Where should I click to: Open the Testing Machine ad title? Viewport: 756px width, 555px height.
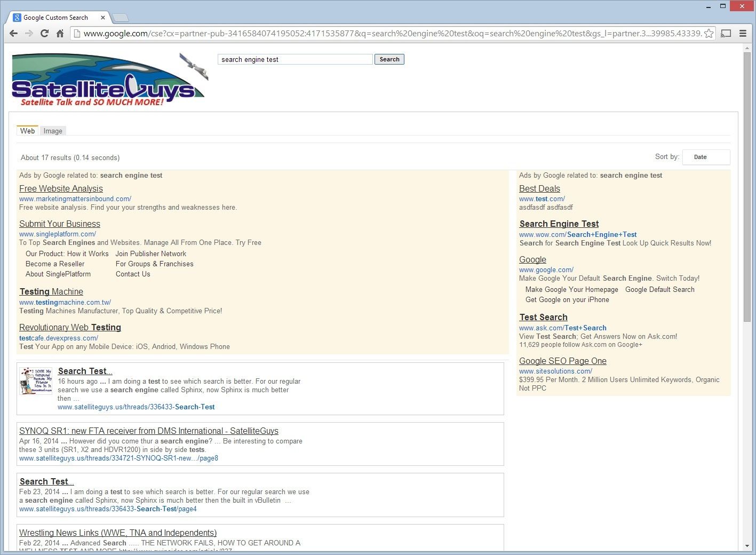click(51, 291)
